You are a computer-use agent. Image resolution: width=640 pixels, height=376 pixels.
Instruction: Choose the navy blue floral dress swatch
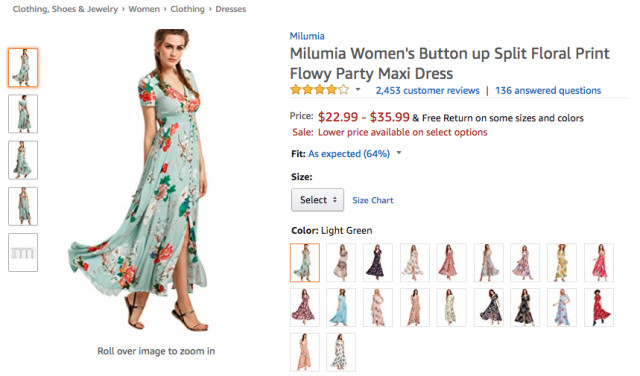coord(378,263)
